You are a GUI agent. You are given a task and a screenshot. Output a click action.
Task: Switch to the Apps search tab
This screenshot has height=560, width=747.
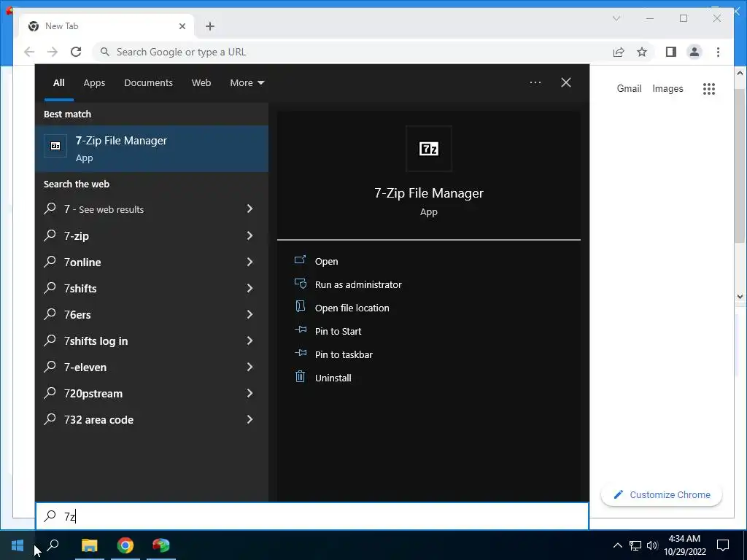tap(94, 83)
